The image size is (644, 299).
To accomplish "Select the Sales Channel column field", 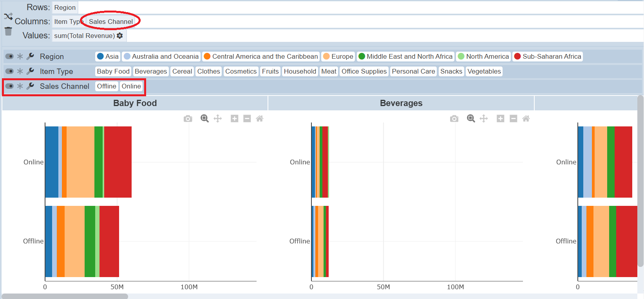I will point(110,22).
